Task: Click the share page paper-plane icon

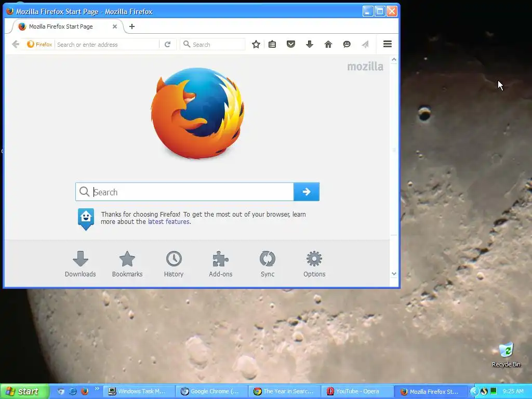Action: click(x=365, y=44)
